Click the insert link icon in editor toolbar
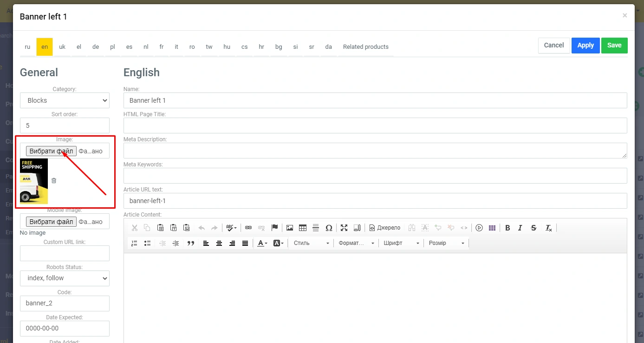This screenshot has height=343, width=644. pos(248,228)
